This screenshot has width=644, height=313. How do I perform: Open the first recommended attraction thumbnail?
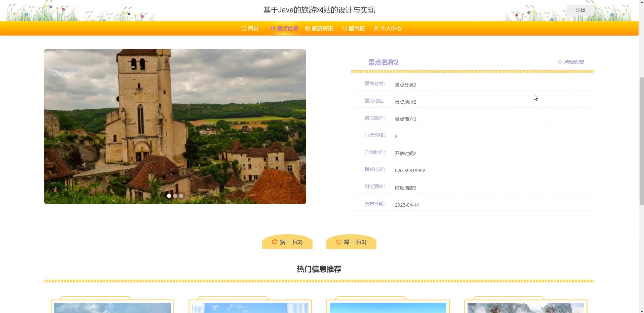tap(112, 308)
